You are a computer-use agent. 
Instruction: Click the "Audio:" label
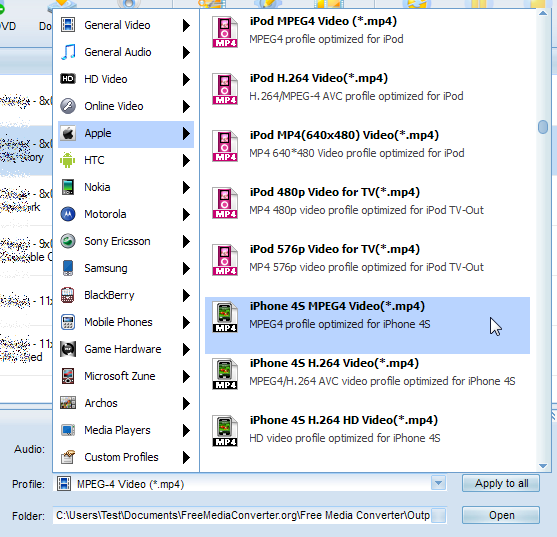[x=29, y=449]
